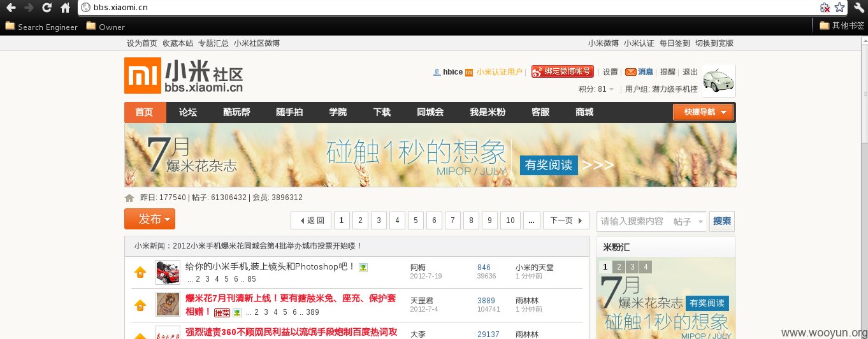Open thread 给你的小米手机,装上镜头和Photoshop吧
868x339 pixels.
point(270,266)
